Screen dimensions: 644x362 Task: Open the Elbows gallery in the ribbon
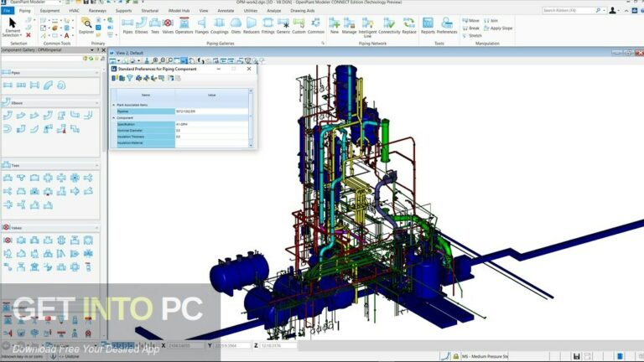141,25
